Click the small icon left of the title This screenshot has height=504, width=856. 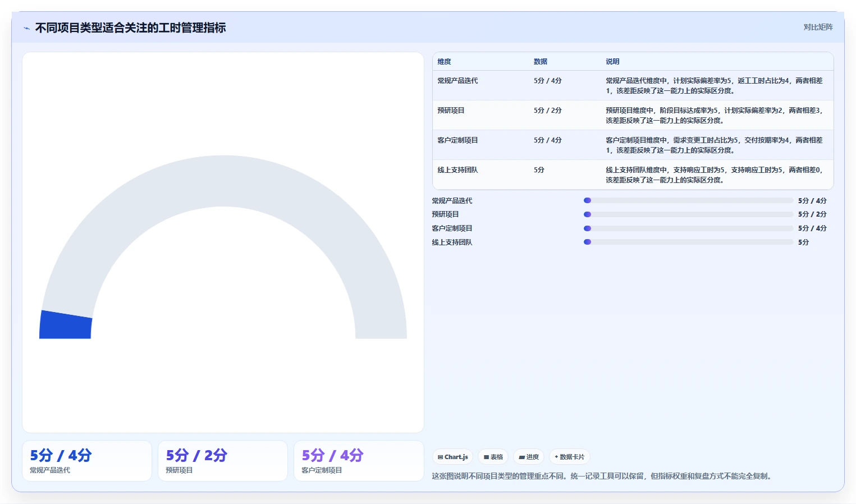(26, 28)
